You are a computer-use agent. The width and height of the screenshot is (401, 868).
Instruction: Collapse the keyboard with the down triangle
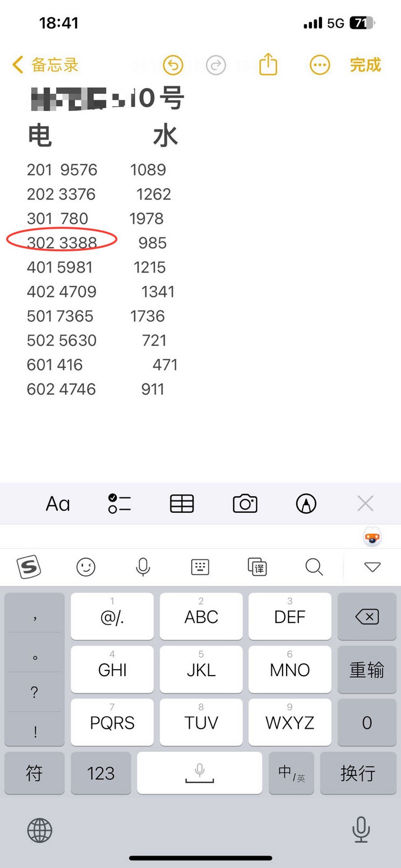point(372,567)
